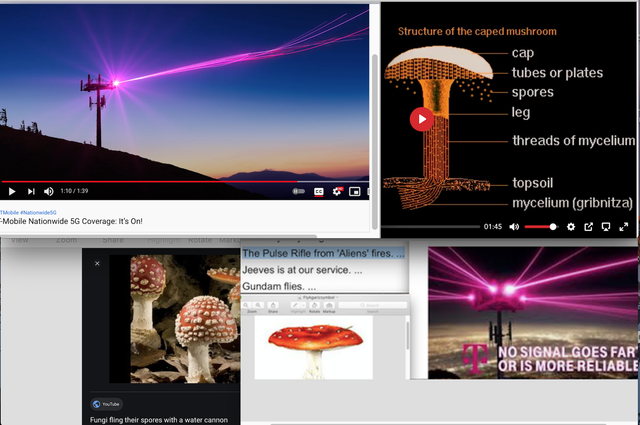Play the caped mushroom structure video

point(422,119)
